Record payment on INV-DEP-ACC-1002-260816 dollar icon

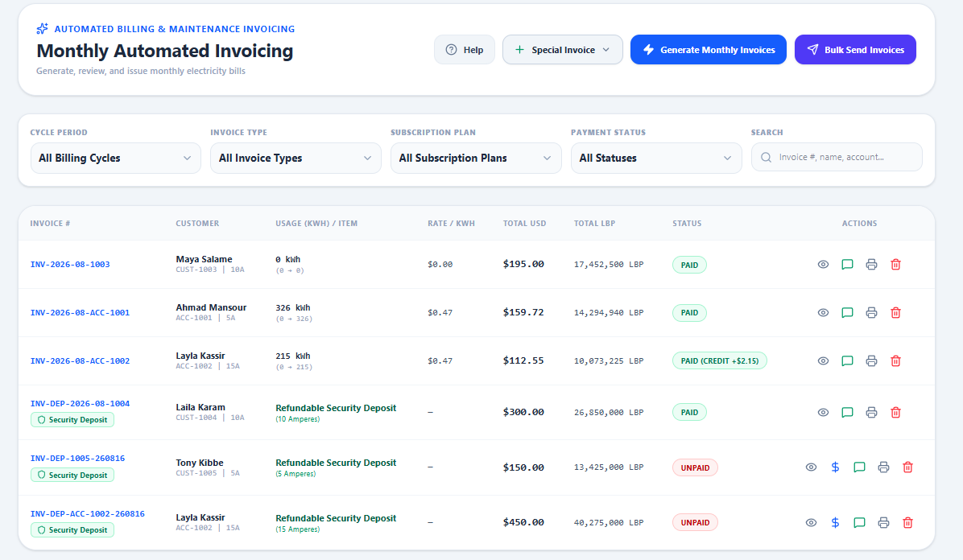tap(835, 522)
